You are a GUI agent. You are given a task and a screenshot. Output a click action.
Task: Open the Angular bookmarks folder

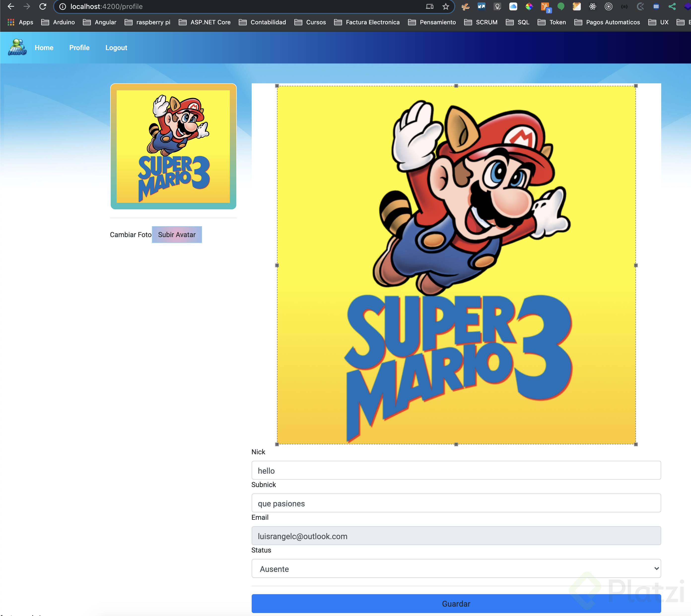tap(100, 22)
